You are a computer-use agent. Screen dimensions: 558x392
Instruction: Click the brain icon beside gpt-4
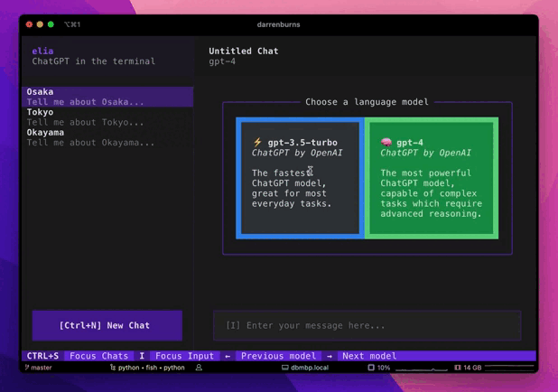[386, 143]
